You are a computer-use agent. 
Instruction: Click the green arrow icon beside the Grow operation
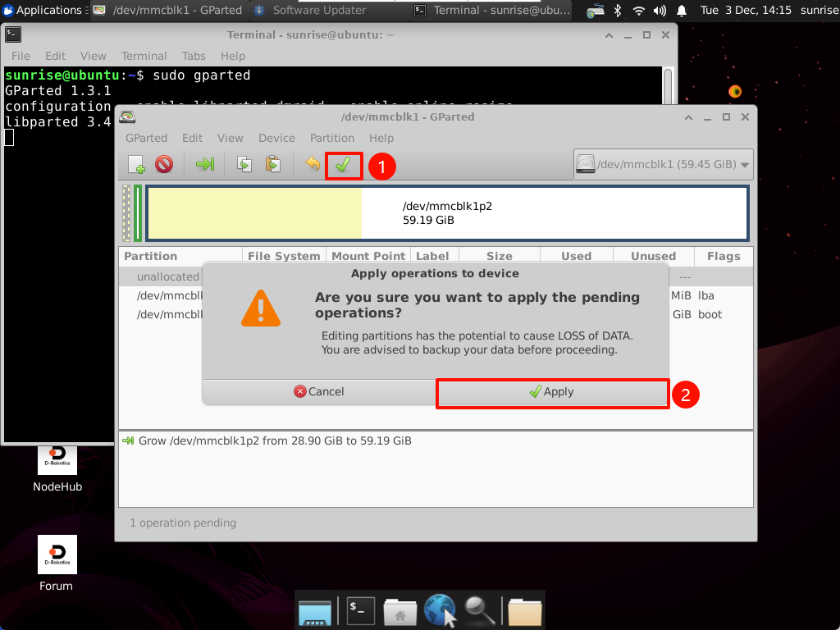click(x=128, y=441)
